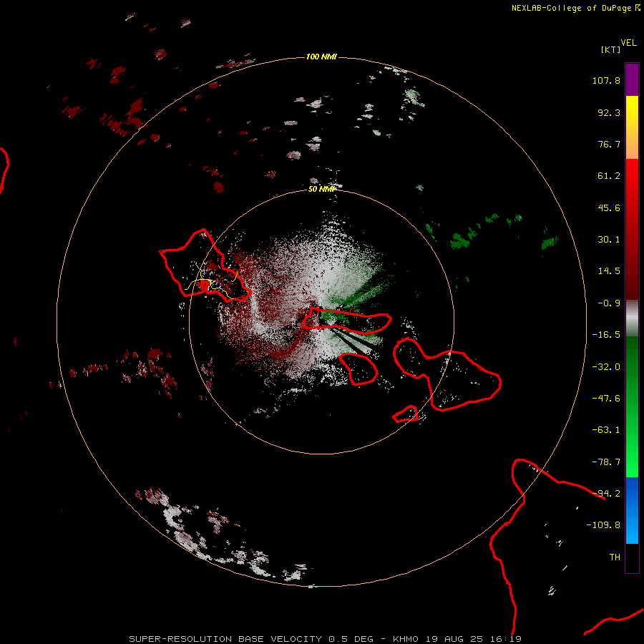Click the -0.9 velocity scale value
Viewport: 644px width, 644px height.
(609, 303)
